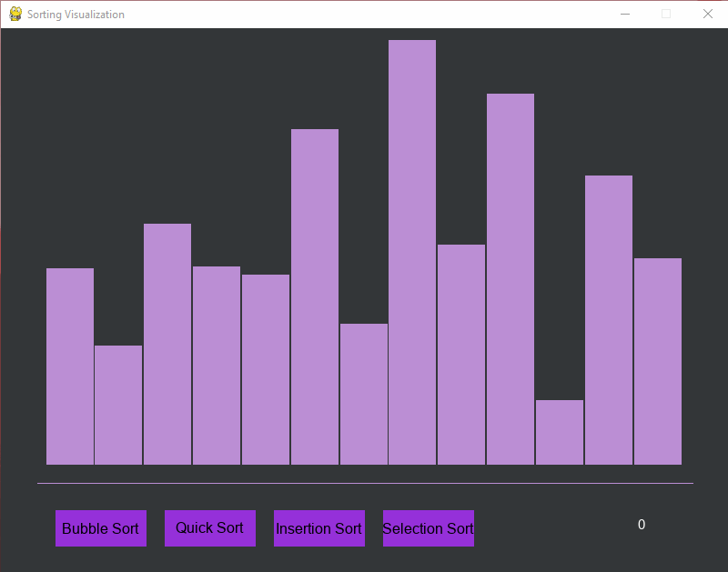Select the tallest bar in the chart
This screenshot has width=728, height=572.
tap(412, 253)
